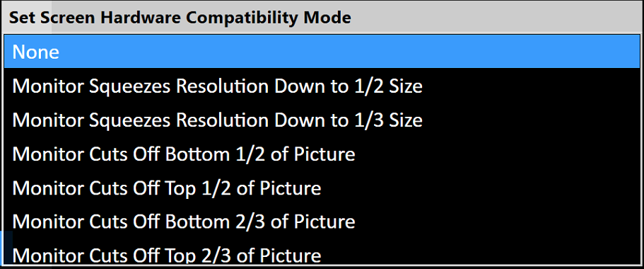Screen dimensions: 644x269
Task: Set compatibility to squeeze resolution to 1/2 size
Action: 322,86
